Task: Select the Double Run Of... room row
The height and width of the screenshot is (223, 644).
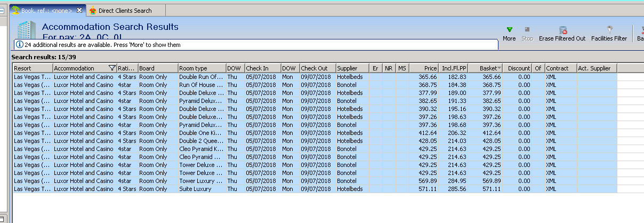Action: tap(315, 77)
